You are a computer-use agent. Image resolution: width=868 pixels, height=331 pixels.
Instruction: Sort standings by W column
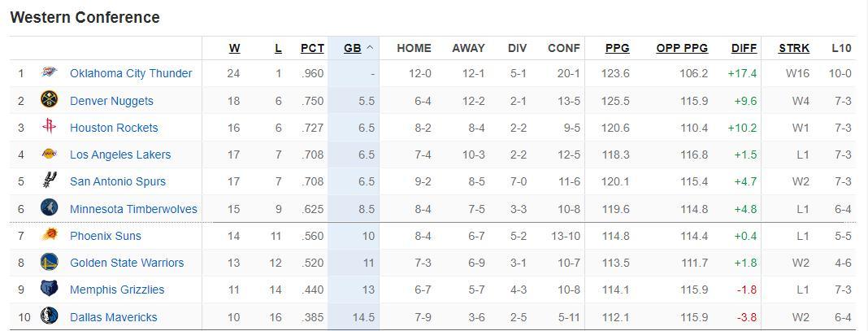tap(234, 48)
